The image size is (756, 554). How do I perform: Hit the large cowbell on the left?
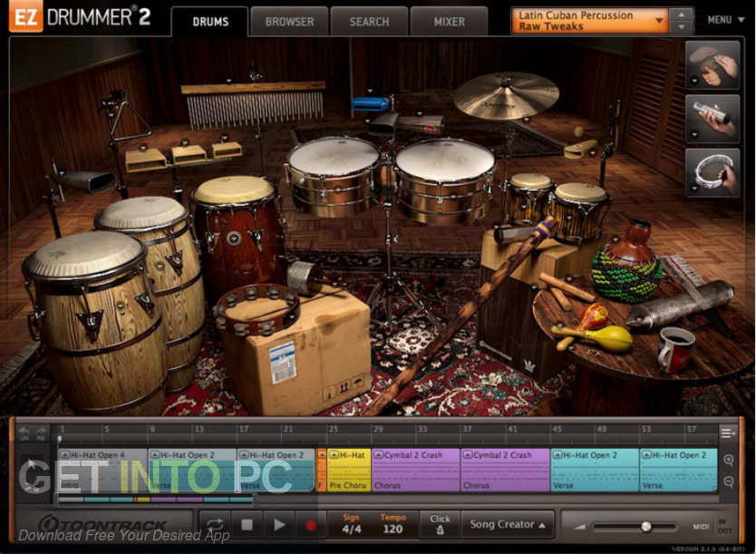click(x=92, y=181)
